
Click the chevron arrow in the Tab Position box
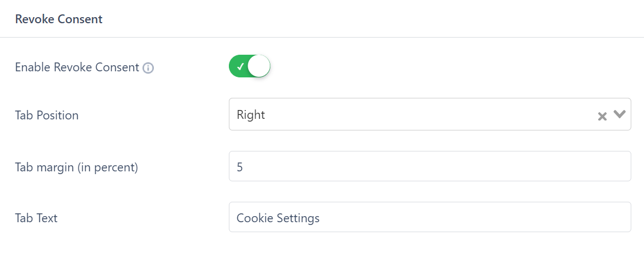(x=619, y=114)
